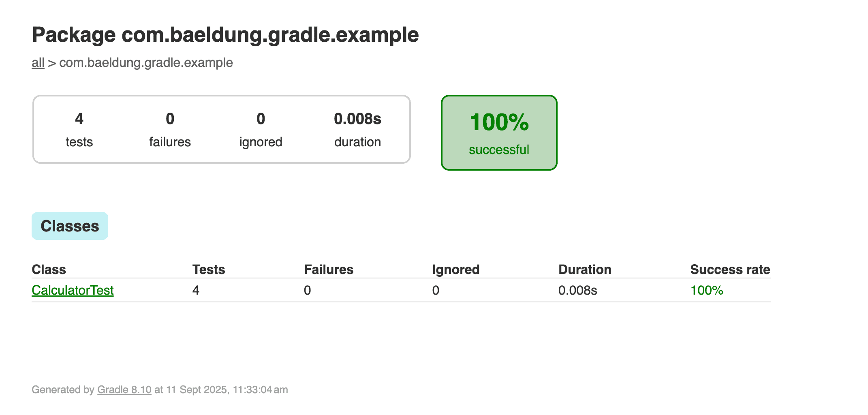Click the ignored counter in summary box
The image size is (868, 415).
click(x=261, y=119)
